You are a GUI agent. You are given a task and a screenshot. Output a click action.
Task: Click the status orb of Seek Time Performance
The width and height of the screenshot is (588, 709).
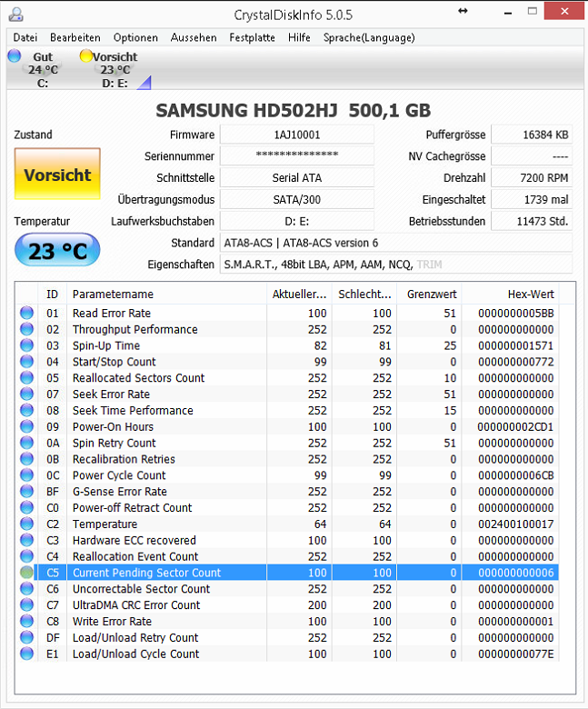tap(26, 410)
